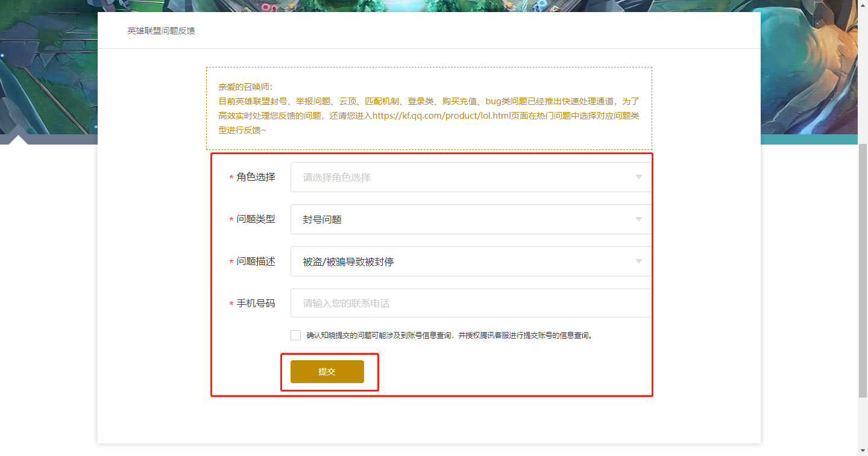Submit the form with 提交 button
The height and width of the screenshot is (456, 868).
[327, 372]
